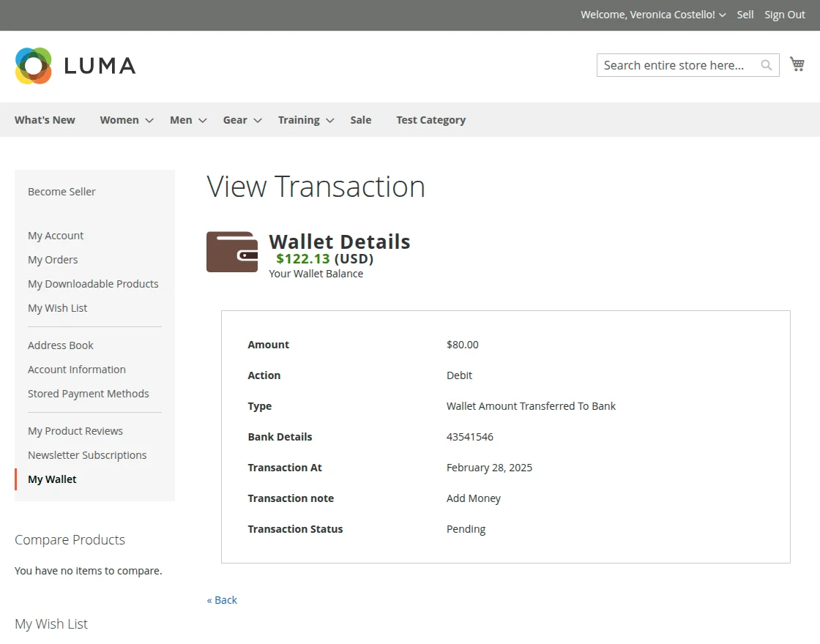Open Stored Payment Methods
Image resolution: width=820 pixels, height=644 pixels.
88,393
